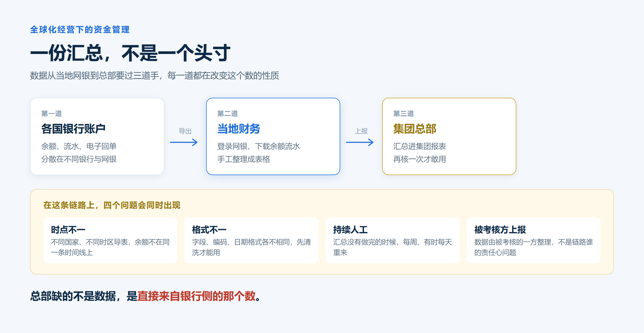644x333 pixels.
Task: Click the description starting '字段、编码、日期格式'
Action: [251, 247]
